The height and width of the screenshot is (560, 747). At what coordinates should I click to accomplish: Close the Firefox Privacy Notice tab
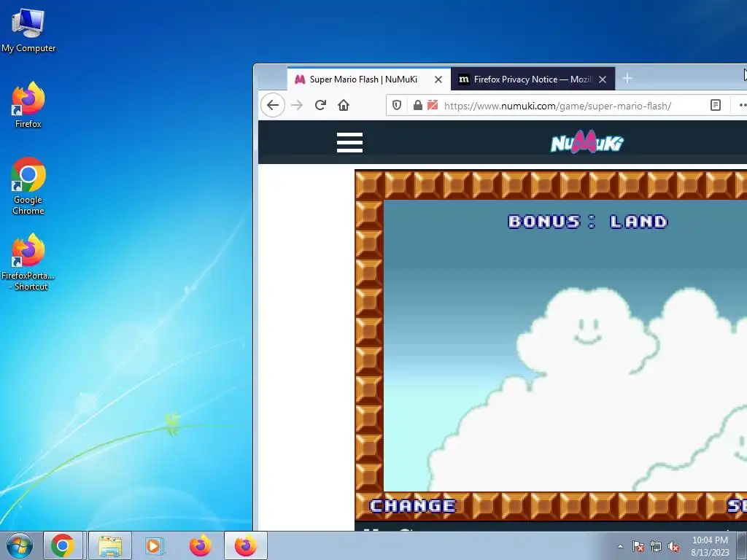[603, 79]
